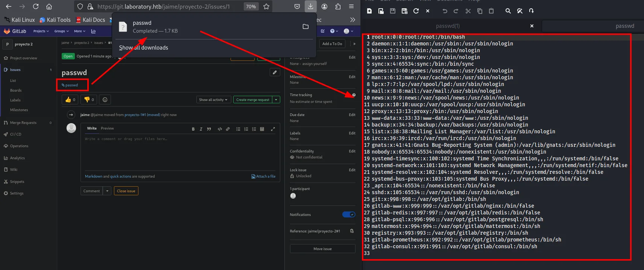Add a link in the comment editor
Image resolution: width=644 pixels, height=270 pixels.
(228, 129)
